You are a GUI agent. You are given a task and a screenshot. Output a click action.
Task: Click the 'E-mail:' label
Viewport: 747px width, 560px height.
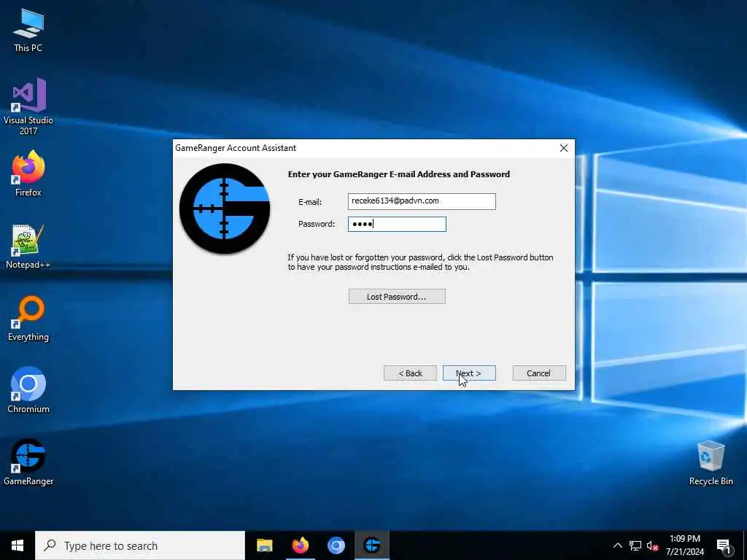(310, 202)
